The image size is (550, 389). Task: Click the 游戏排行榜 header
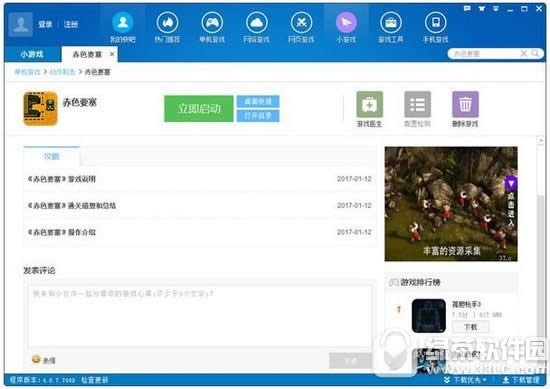[415, 282]
